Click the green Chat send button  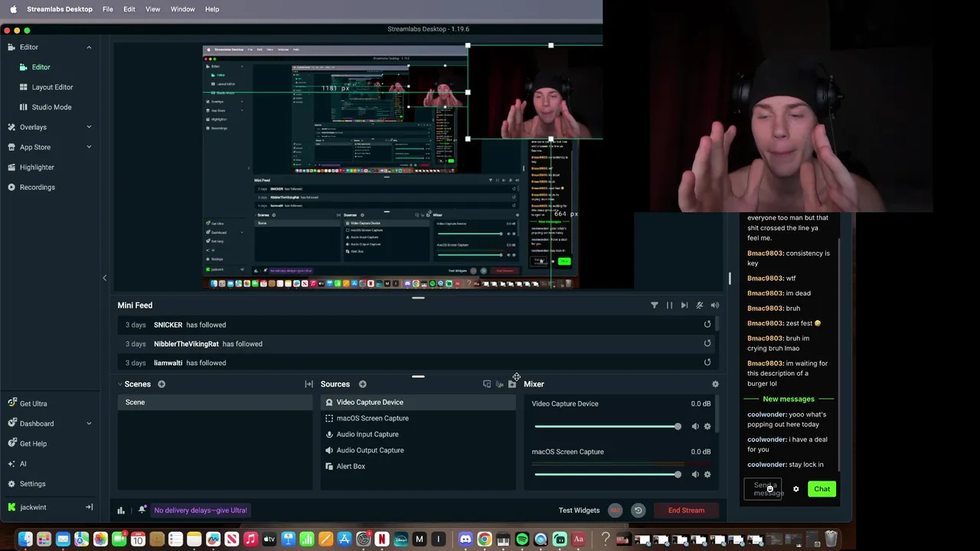[822, 489]
